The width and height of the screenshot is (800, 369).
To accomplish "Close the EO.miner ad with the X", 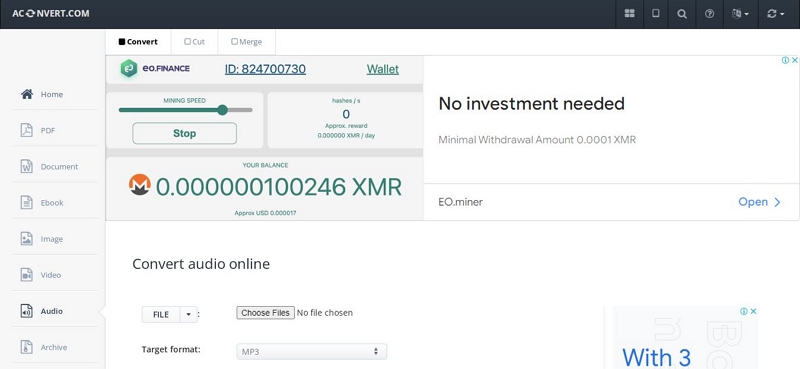I will coord(794,60).
